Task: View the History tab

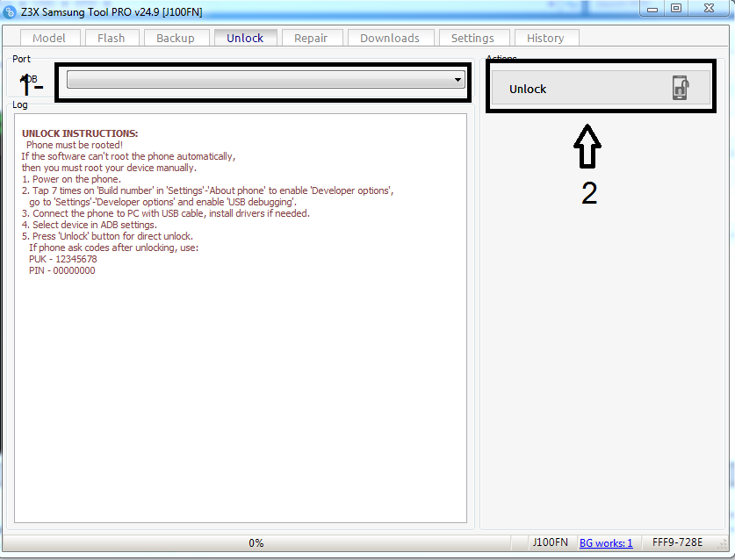Action: 546,38
